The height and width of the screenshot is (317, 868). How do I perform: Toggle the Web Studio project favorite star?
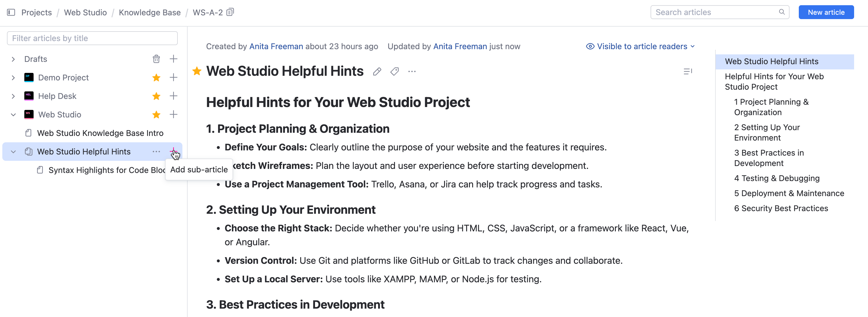click(156, 115)
